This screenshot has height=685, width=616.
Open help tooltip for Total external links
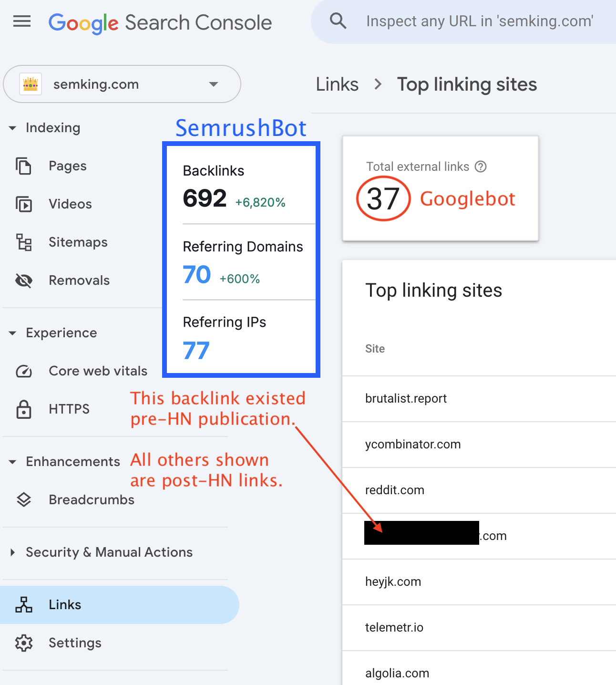tap(481, 166)
